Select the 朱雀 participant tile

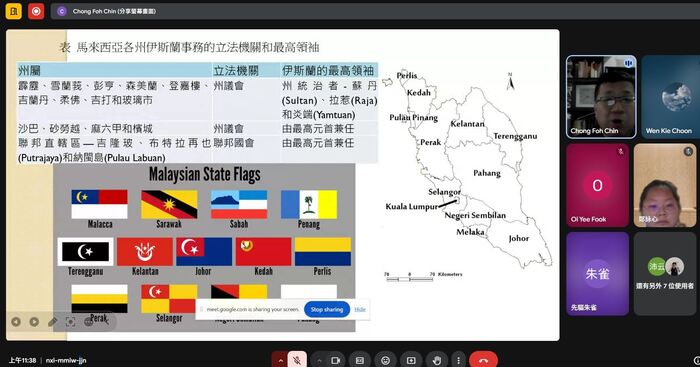[597, 273]
